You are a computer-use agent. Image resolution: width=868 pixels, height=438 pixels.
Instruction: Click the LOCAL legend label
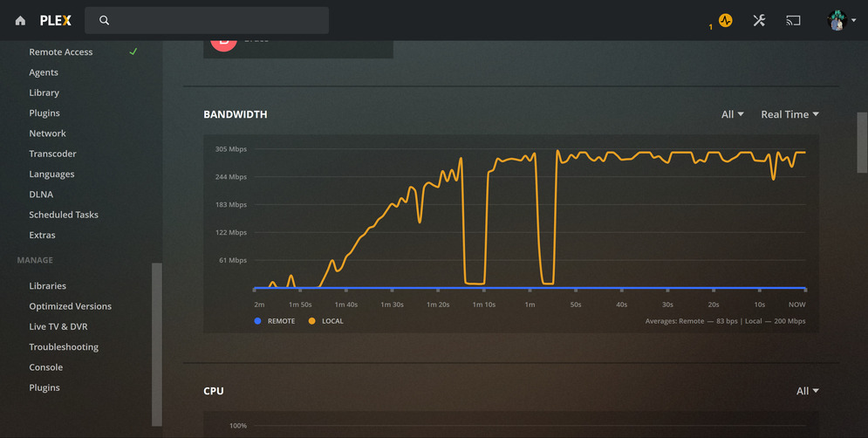[x=332, y=321]
